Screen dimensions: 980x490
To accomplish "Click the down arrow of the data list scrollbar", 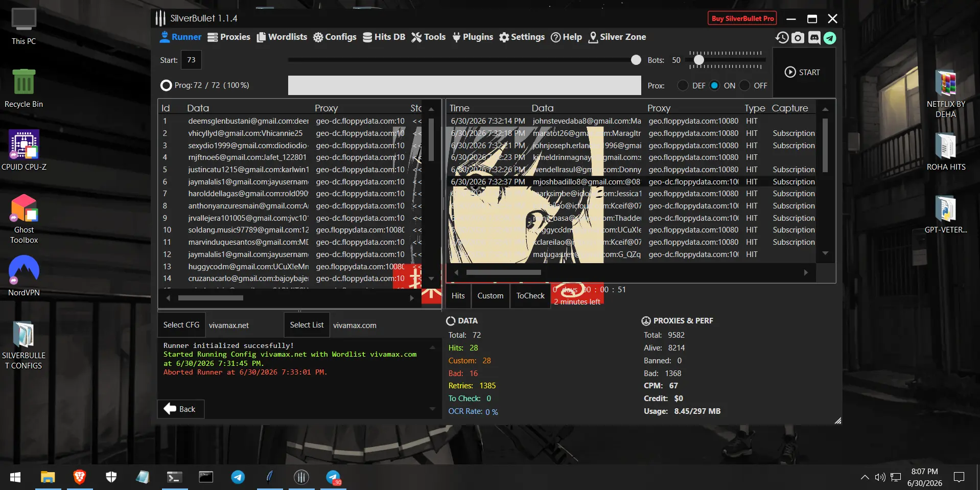I will (431, 278).
